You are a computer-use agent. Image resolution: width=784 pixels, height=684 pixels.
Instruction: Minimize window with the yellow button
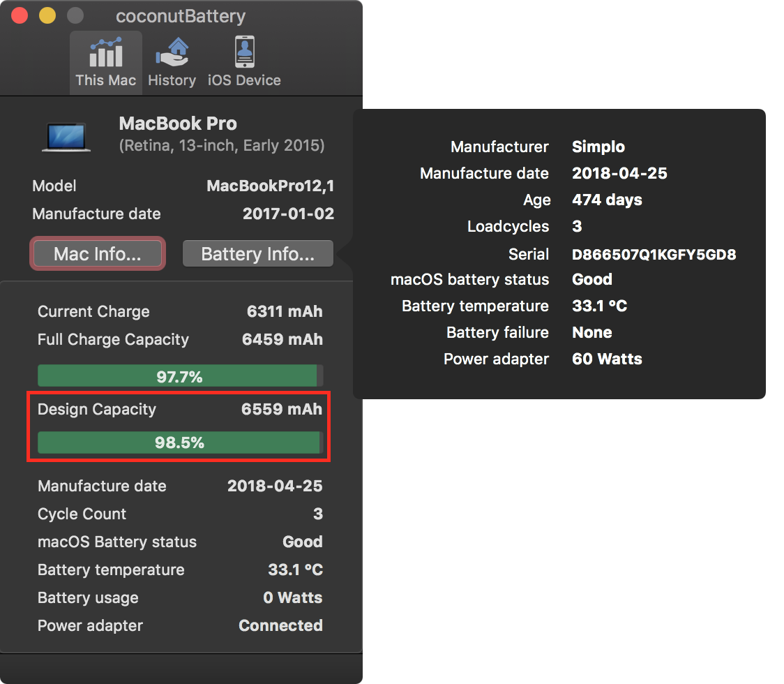[x=47, y=15]
